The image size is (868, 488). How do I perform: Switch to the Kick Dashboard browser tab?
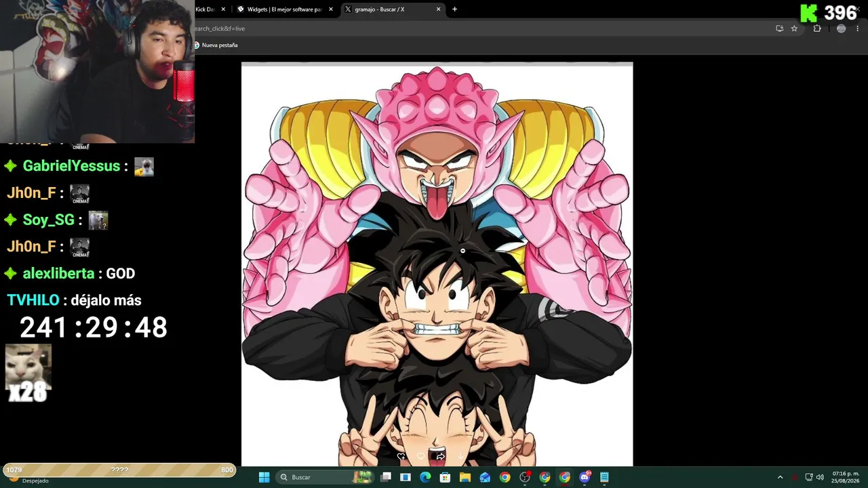click(x=210, y=9)
